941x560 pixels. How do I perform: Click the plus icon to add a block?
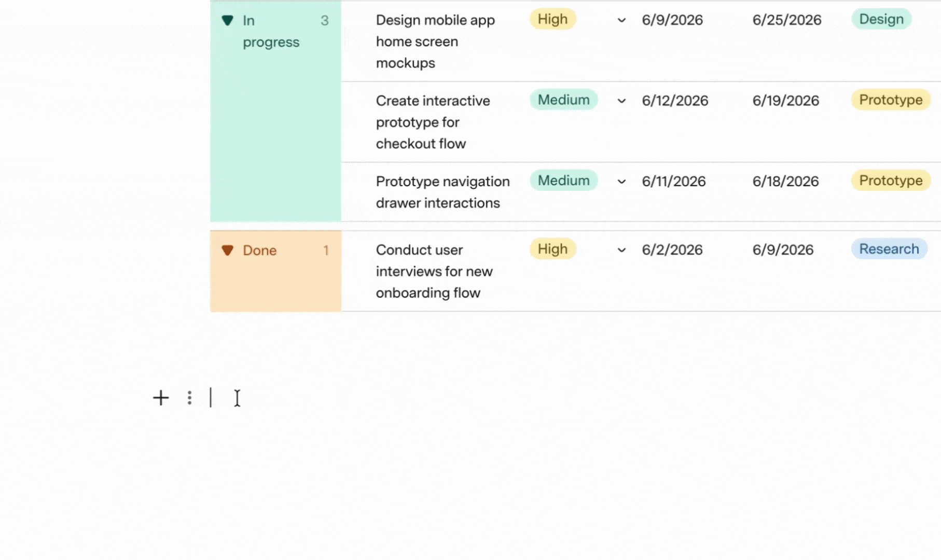click(161, 398)
